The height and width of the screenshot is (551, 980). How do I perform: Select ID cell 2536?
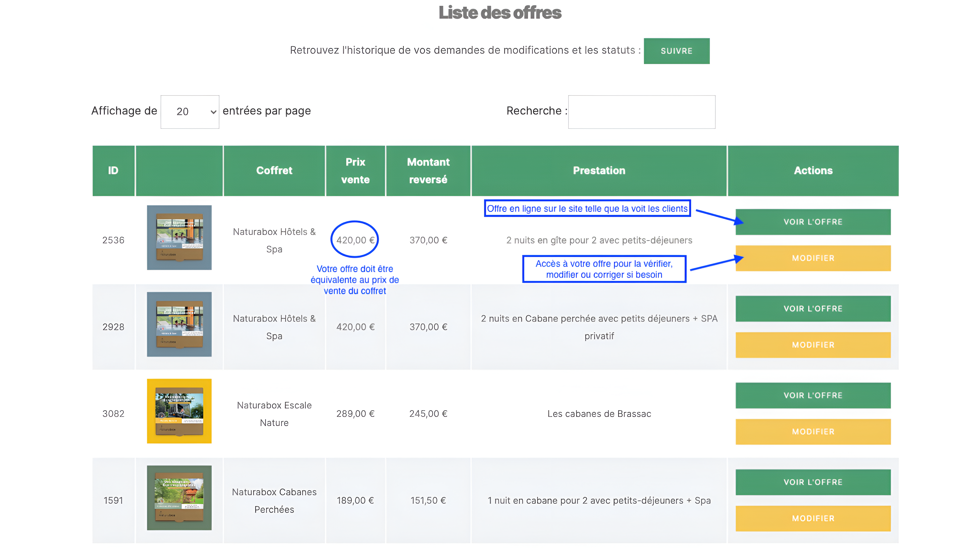pos(113,240)
